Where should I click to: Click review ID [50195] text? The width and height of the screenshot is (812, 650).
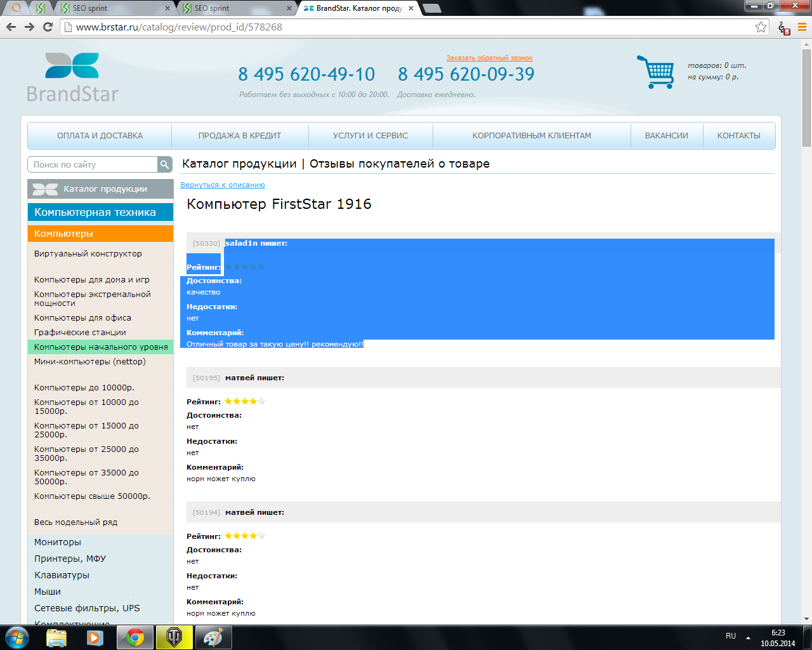(x=206, y=378)
